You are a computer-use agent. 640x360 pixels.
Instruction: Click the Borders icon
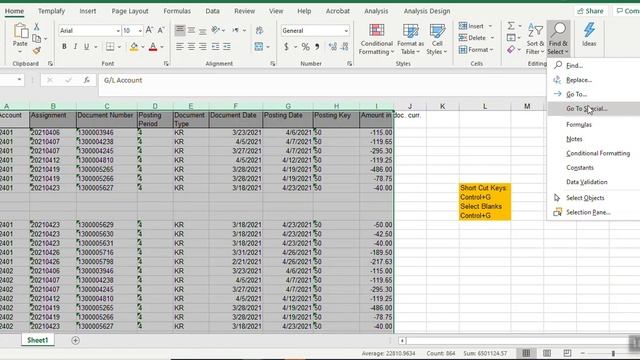[x=110, y=47]
